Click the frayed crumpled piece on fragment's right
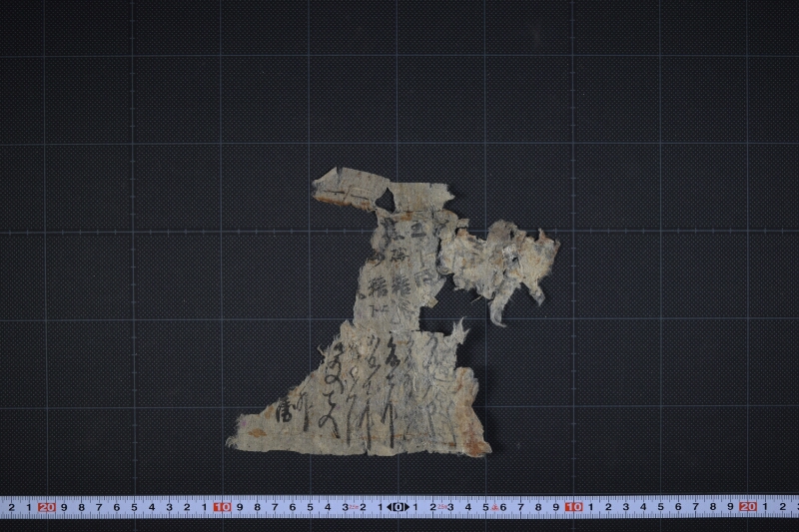 pyautogui.click(x=502, y=265)
